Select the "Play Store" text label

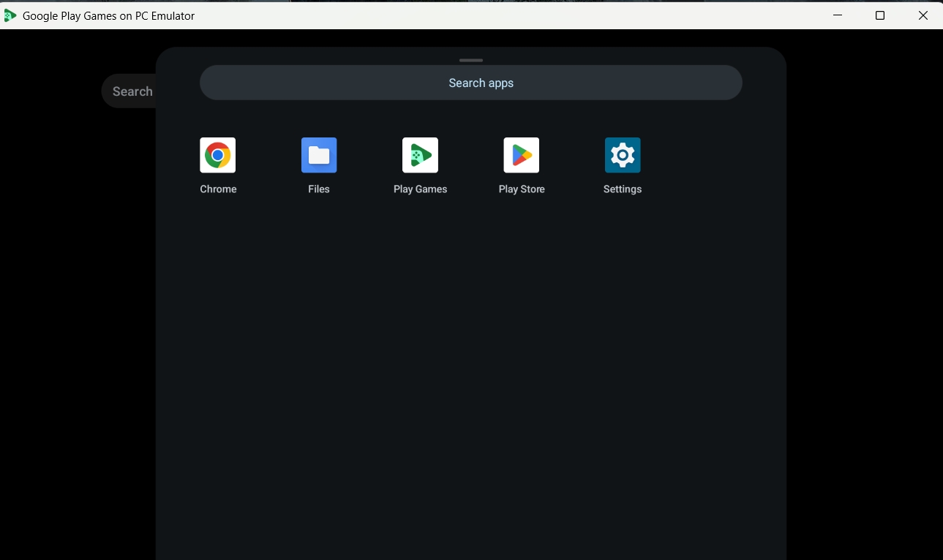click(521, 189)
